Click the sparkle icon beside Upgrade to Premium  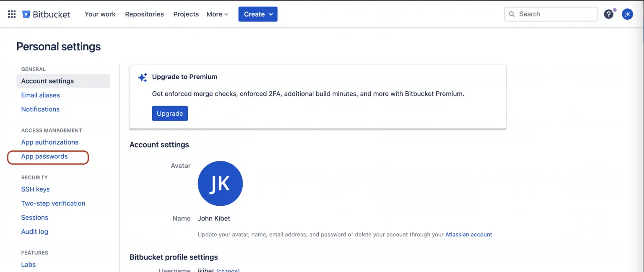pyautogui.click(x=142, y=77)
